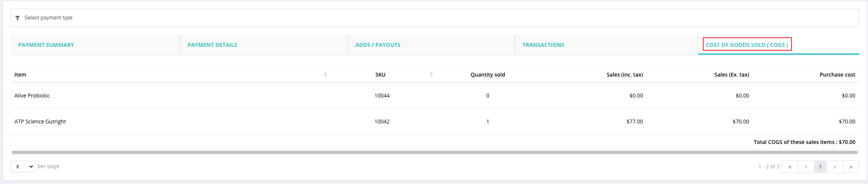Viewport: 868px width, 184px height.
Task: Switch to Payment Summary tab
Action: tap(46, 45)
